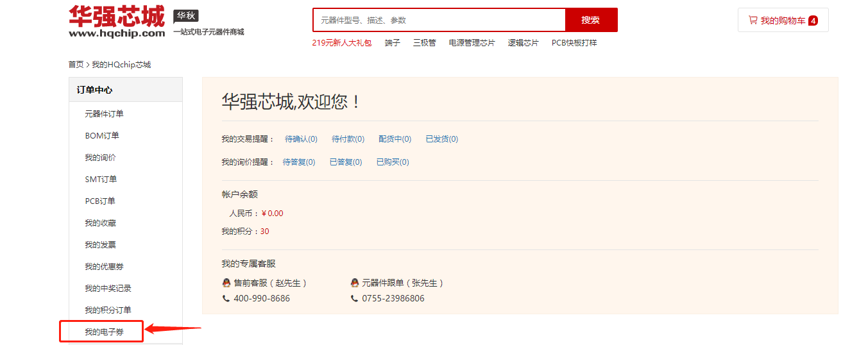Click the phone icon beside 400-990-8686
Image resolution: width=868 pixels, height=345 pixels.
coord(226,299)
